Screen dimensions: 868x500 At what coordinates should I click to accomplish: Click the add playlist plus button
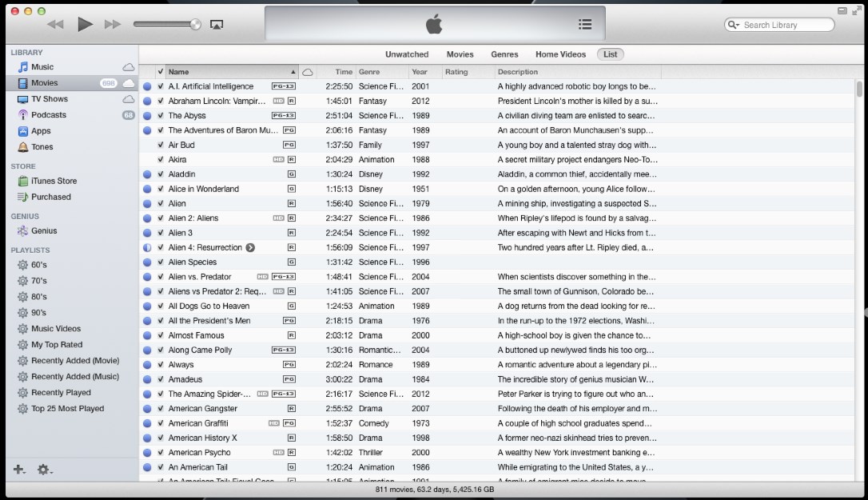[x=19, y=470]
